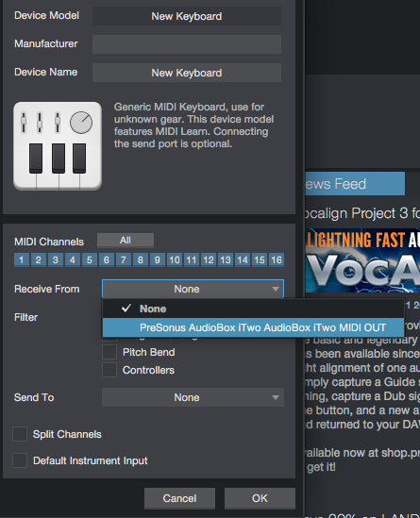Toggle MIDI channel 10
This screenshot has width=420, height=518.
click(175, 260)
